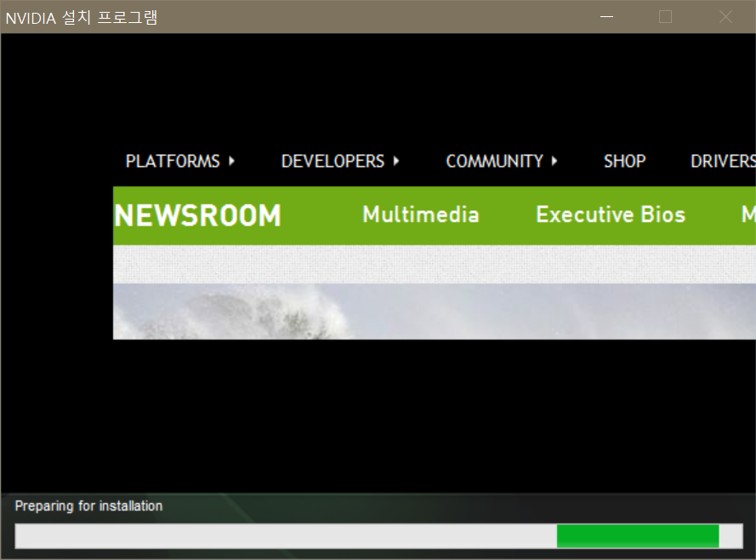The width and height of the screenshot is (756, 560).
Task: Click the Preparing for installation status text
Action: pos(88,506)
